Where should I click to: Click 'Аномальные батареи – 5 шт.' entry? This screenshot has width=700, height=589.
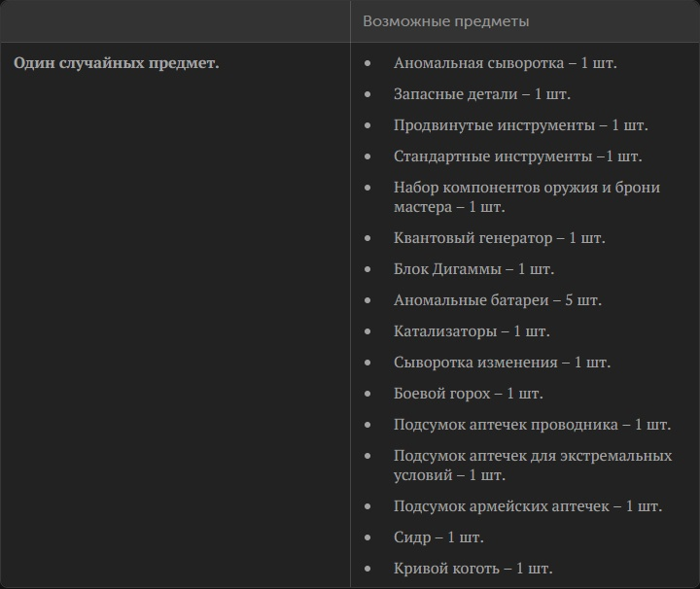[x=498, y=300]
